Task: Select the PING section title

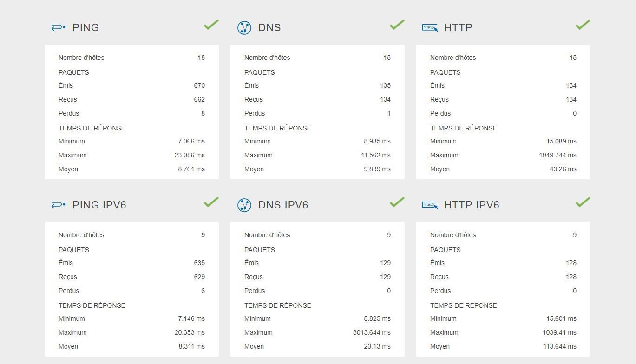Action: 86,27
